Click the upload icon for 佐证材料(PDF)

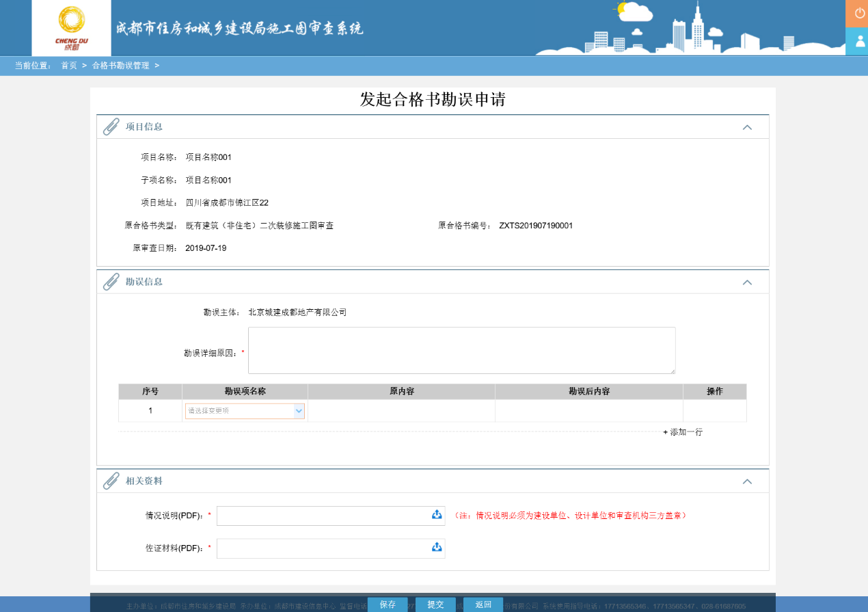[436, 548]
